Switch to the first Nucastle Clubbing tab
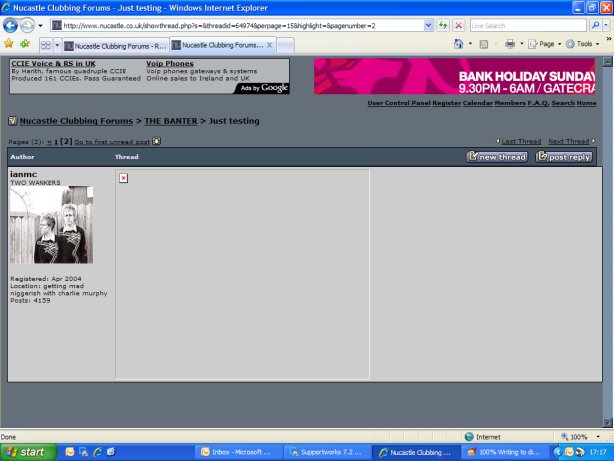This screenshot has width=614, height=461. coord(115,45)
